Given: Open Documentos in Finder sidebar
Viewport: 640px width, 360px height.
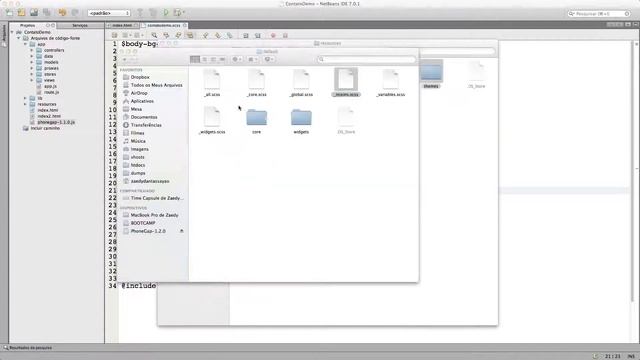Looking at the screenshot, I should (144, 117).
